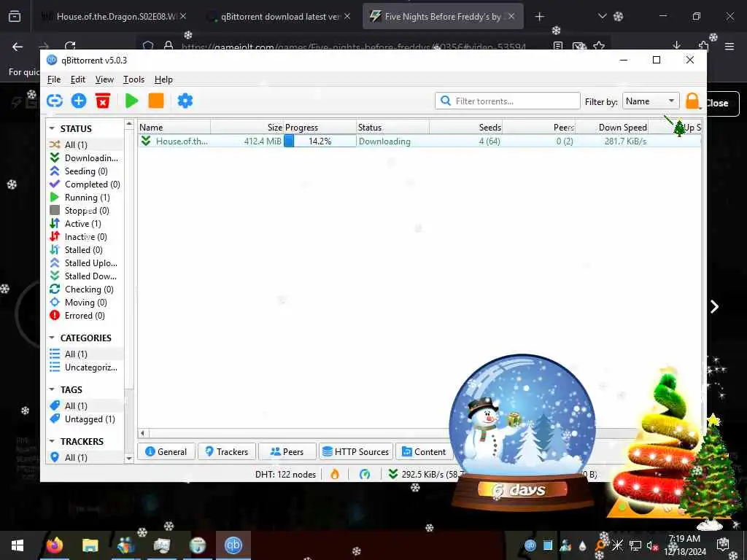
Task: Click the muted speaker tray icon
Action: coord(651,545)
